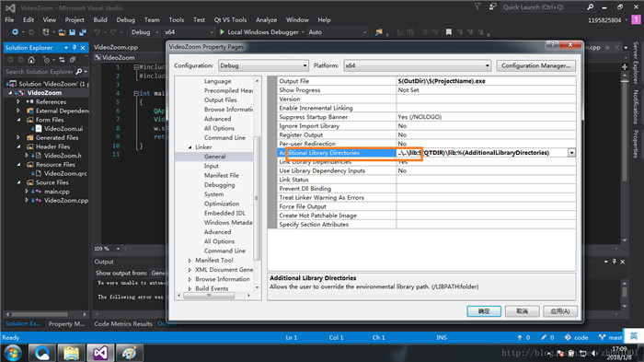Screen dimensions: 644x362
Task: Click the Solution Explorer search magnifier icon
Action: coord(79,72)
